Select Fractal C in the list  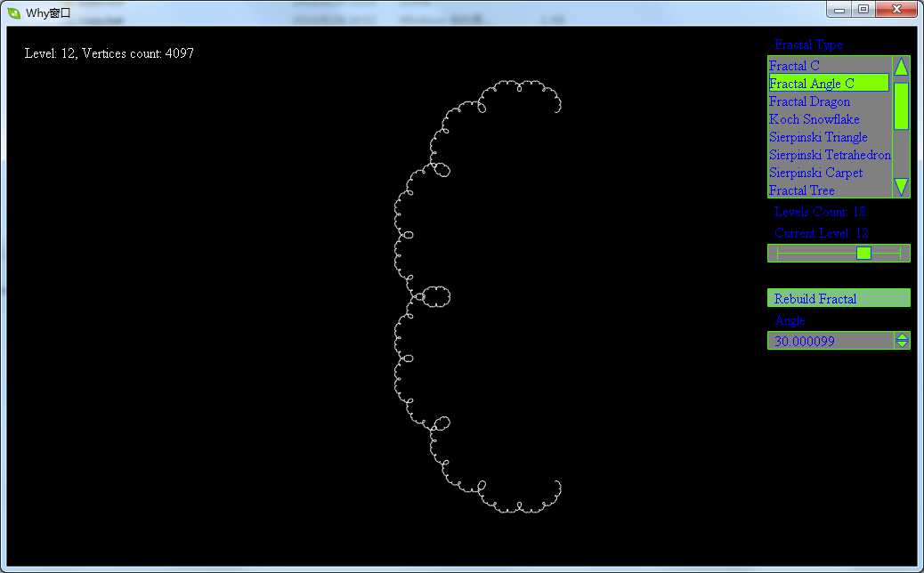830,65
